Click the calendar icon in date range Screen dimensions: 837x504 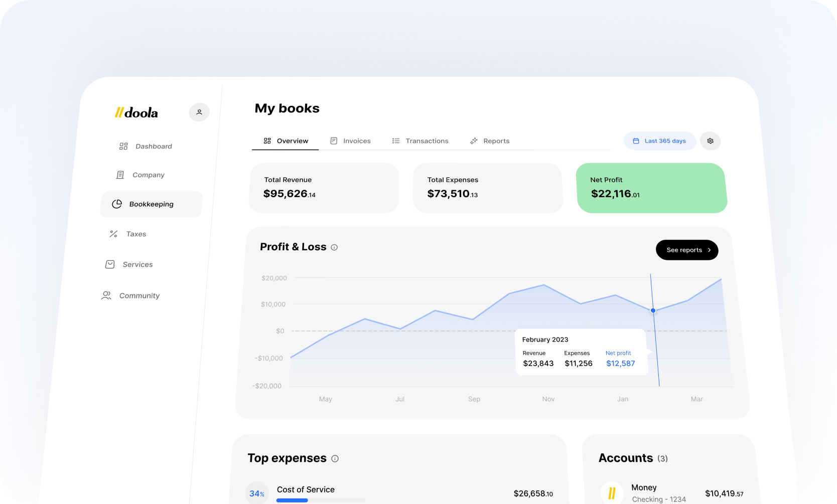click(636, 141)
